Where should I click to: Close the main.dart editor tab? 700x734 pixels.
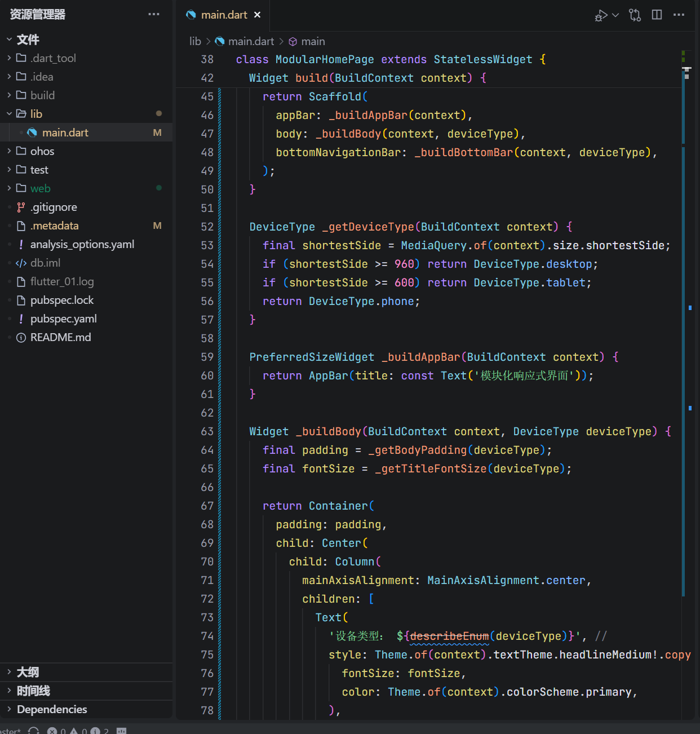point(258,15)
